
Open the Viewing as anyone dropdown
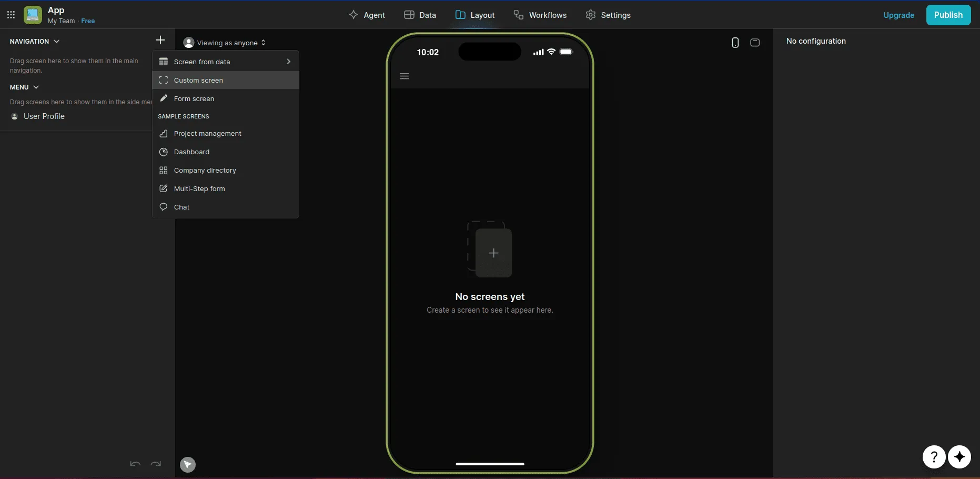coord(225,43)
